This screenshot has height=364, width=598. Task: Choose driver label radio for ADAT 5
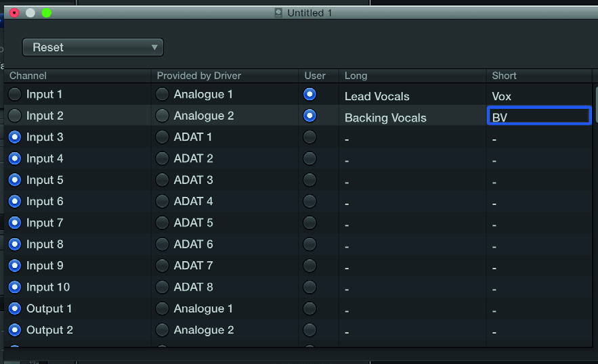162,223
